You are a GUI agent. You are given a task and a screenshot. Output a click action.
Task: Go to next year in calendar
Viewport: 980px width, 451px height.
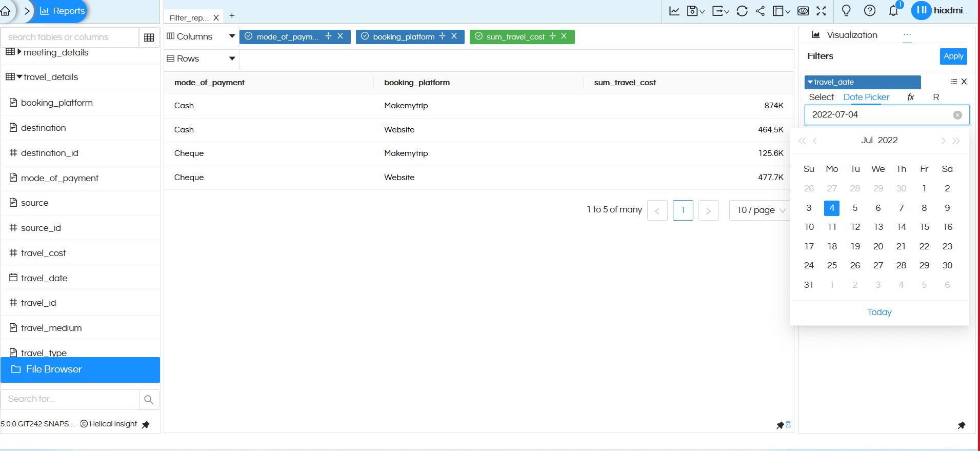(956, 141)
